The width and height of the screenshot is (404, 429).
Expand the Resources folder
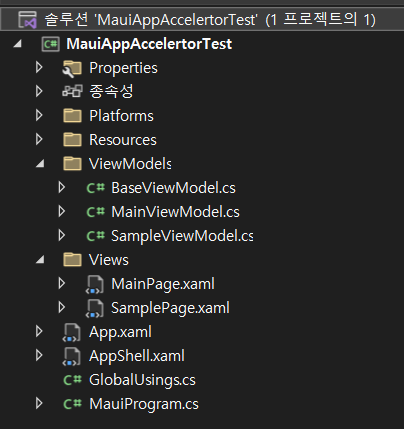pyautogui.click(x=39, y=139)
